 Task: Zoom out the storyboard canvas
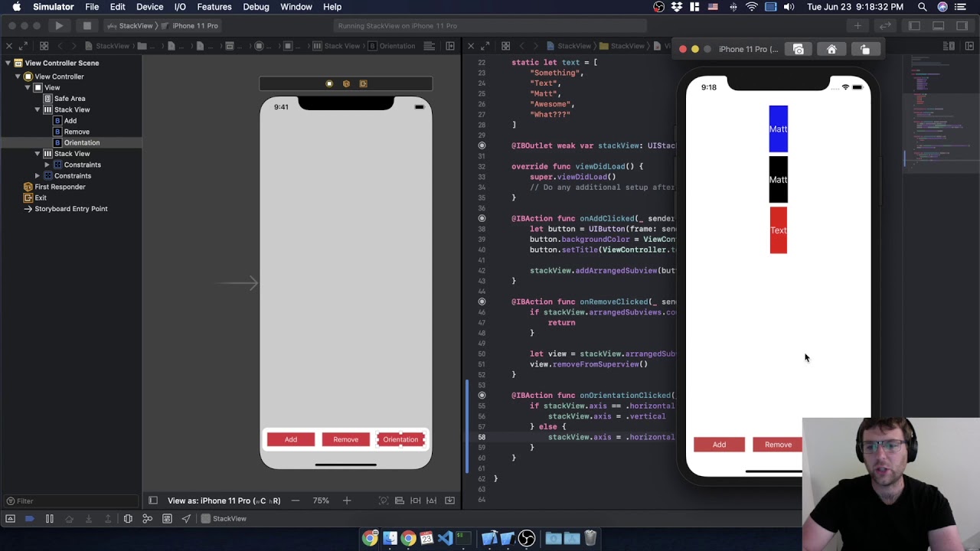click(x=296, y=500)
